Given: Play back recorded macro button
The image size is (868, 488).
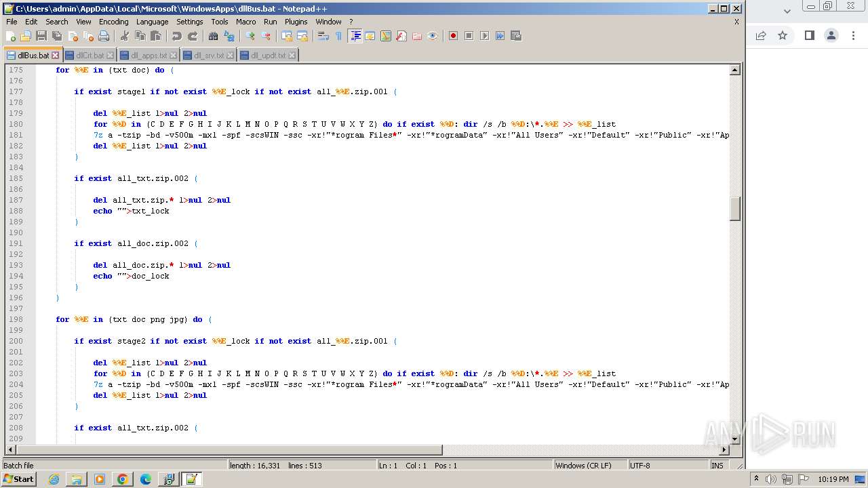Looking at the screenshot, I should (x=484, y=36).
